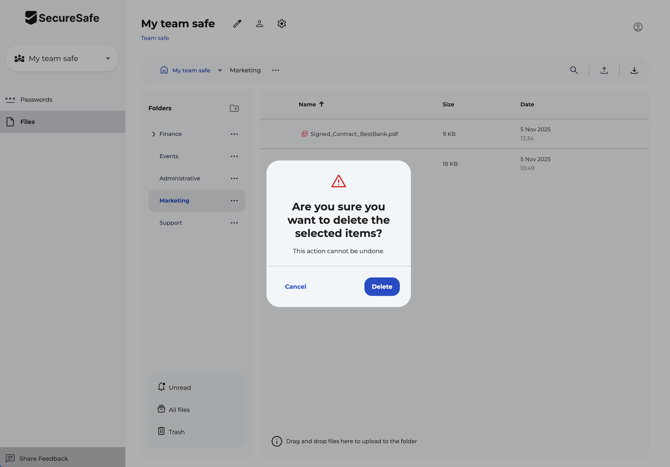The width and height of the screenshot is (670, 467).
Task: Open Share Feedback link
Action: coord(43,459)
